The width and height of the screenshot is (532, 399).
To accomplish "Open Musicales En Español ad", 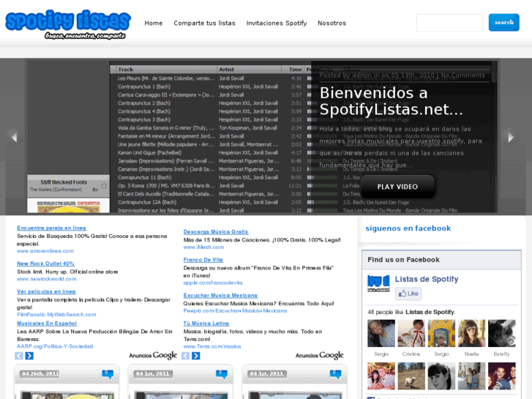I will 47,324.
